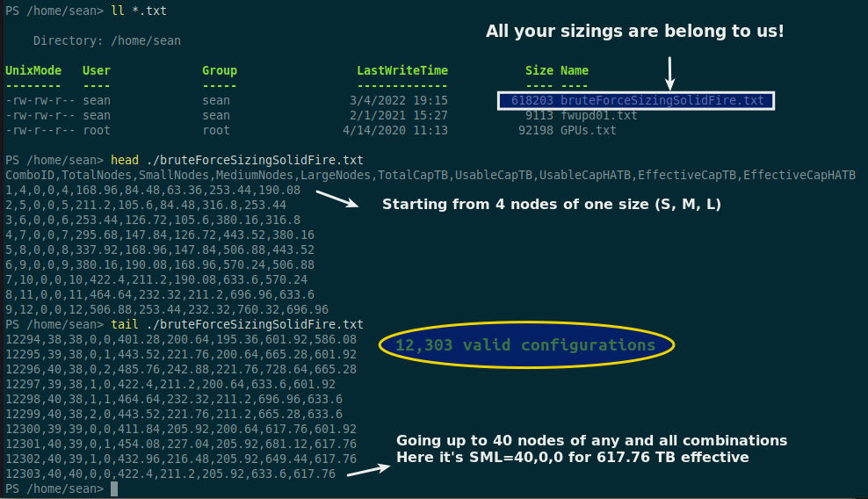Click the head command line
The height and width of the screenshot is (499, 868).
(184, 160)
